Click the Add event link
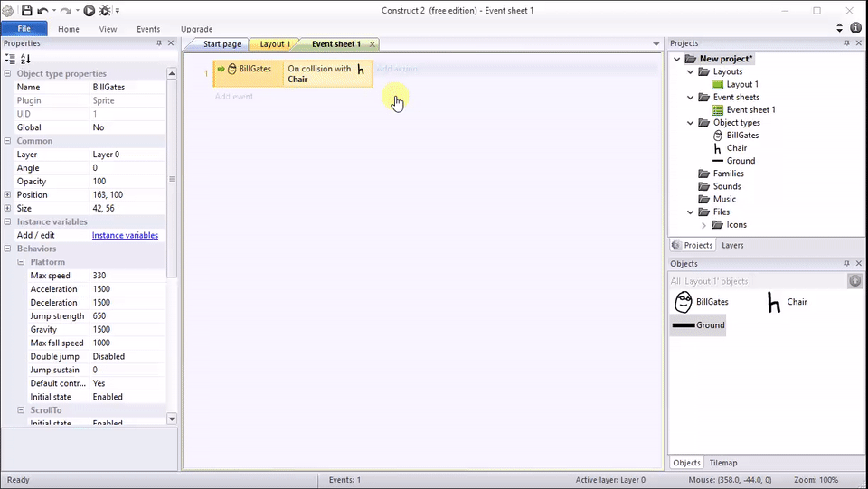The height and width of the screenshot is (489, 868). 234,96
